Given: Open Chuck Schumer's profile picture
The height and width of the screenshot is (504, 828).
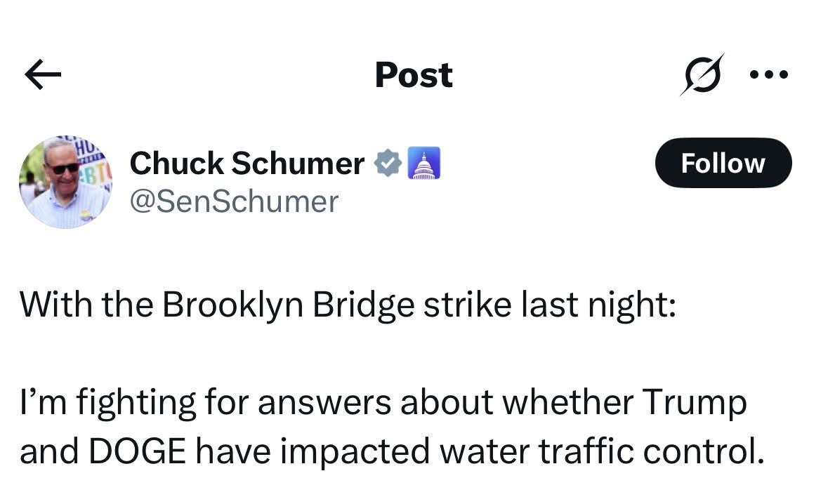Looking at the screenshot, I should pos(64,182).
